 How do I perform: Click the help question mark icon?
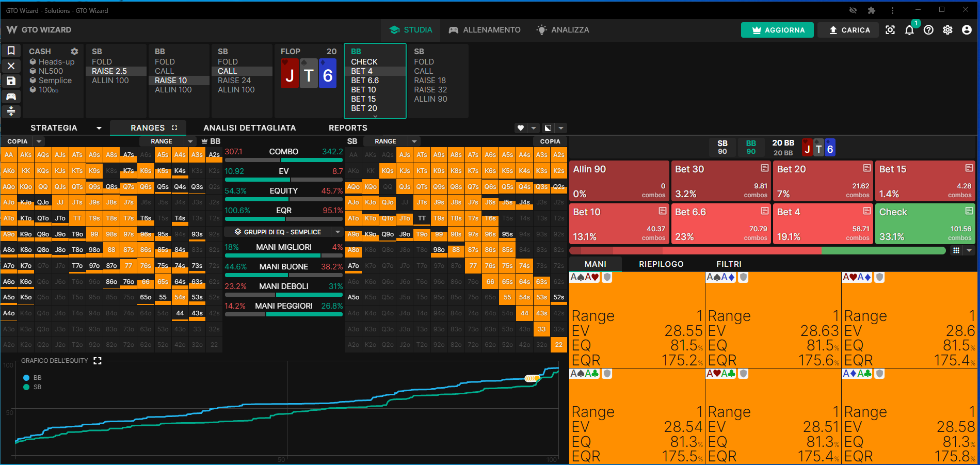tap(928, 30)
